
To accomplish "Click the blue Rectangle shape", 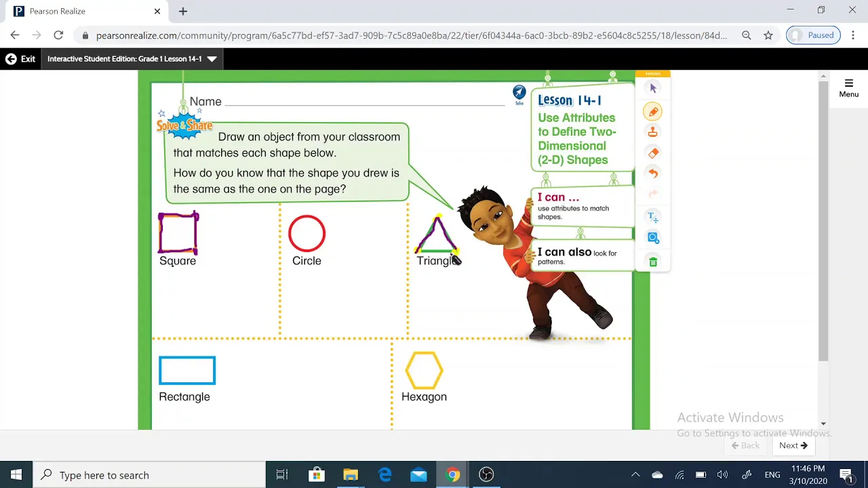I will click(x=187, y=371).
